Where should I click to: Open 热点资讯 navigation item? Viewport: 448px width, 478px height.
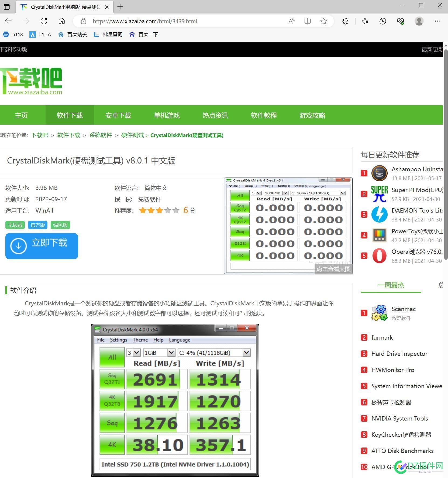pyautogui.click(x=215, y=115)
